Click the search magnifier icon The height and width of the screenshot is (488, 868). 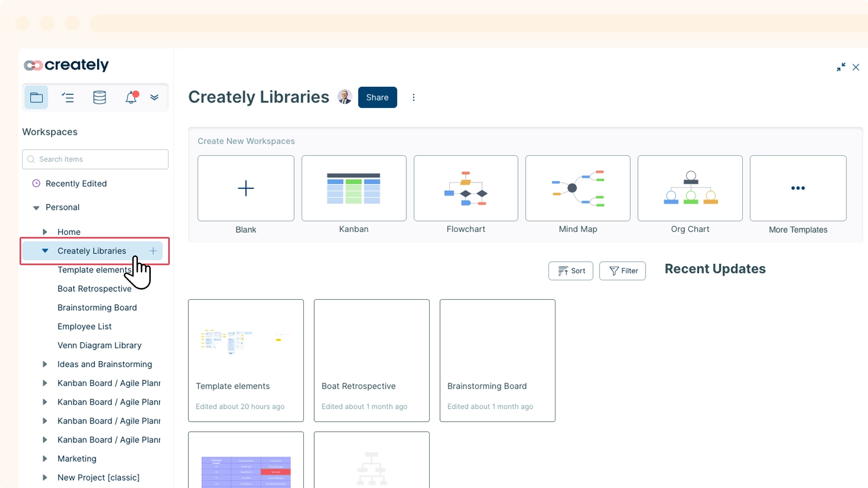(x=31, y=159)
